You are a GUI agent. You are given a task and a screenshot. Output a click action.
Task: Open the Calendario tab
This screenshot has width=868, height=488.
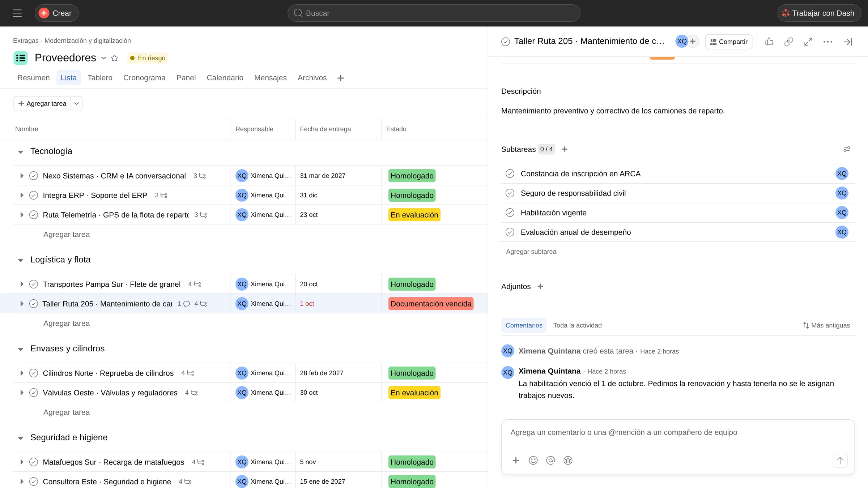[x=225, y=78]
